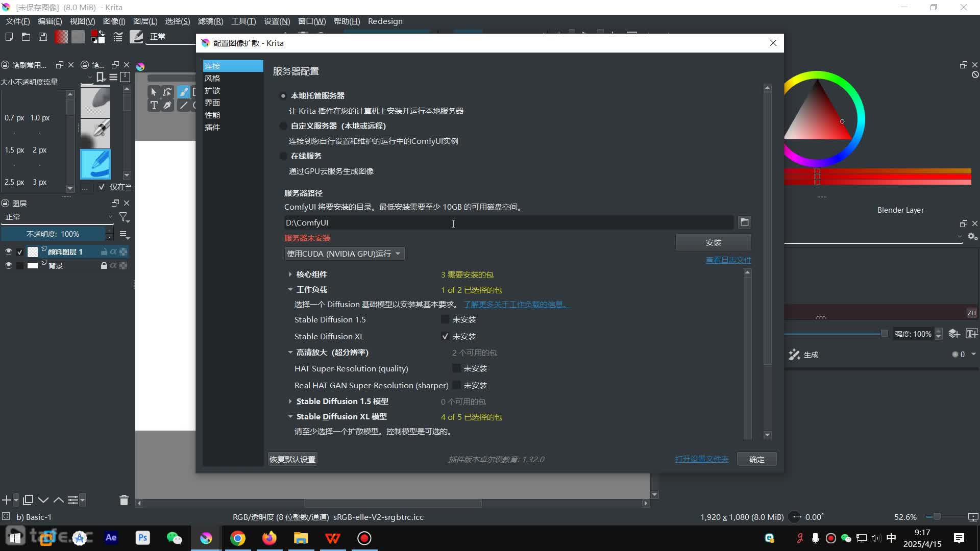Image resolution: width=980 pixels, height=551 pixels.
Task: Switch to the 性能 settings tab
Action: point(233,115)
